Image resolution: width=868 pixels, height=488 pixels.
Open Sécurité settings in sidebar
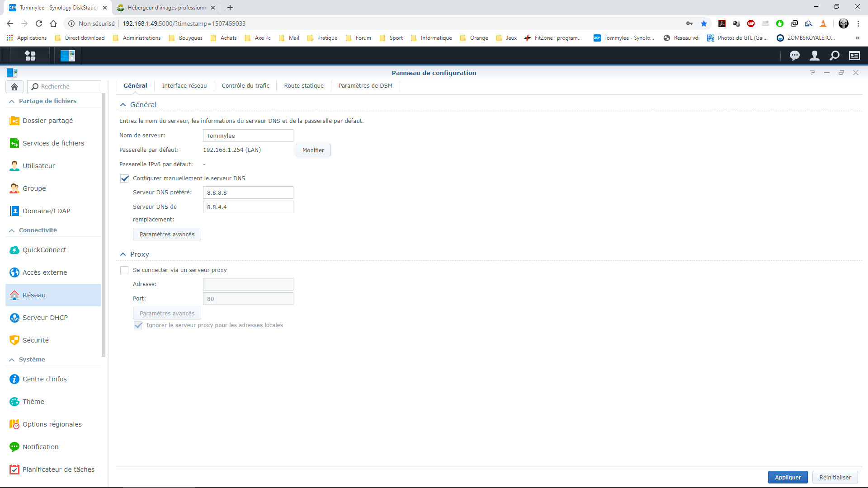coord(36,340)
